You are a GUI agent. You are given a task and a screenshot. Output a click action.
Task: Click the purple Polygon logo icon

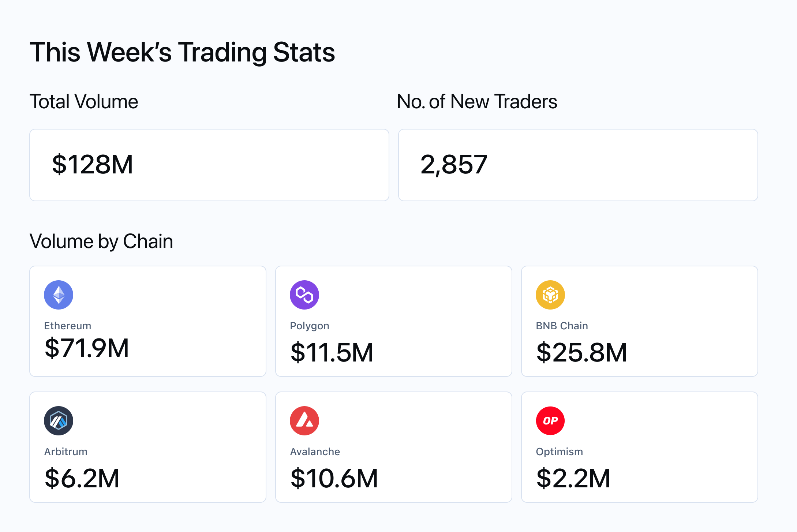[x=304, y=295]
